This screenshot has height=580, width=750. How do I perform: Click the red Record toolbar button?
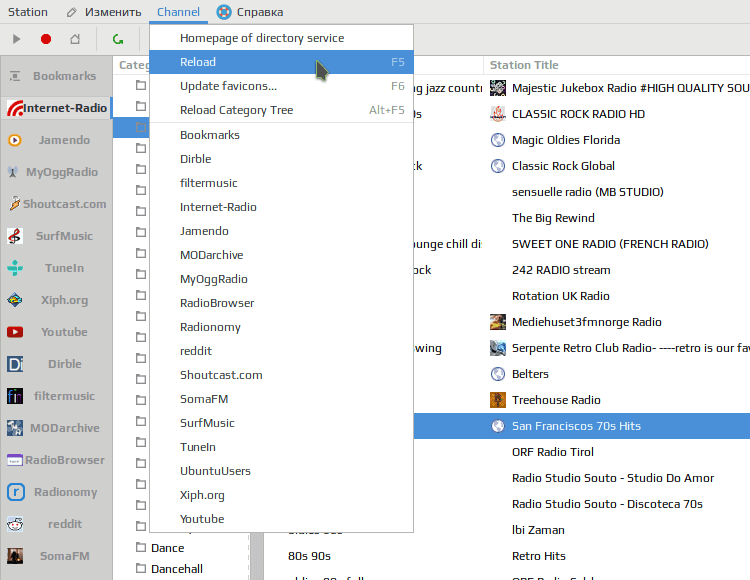46,39
